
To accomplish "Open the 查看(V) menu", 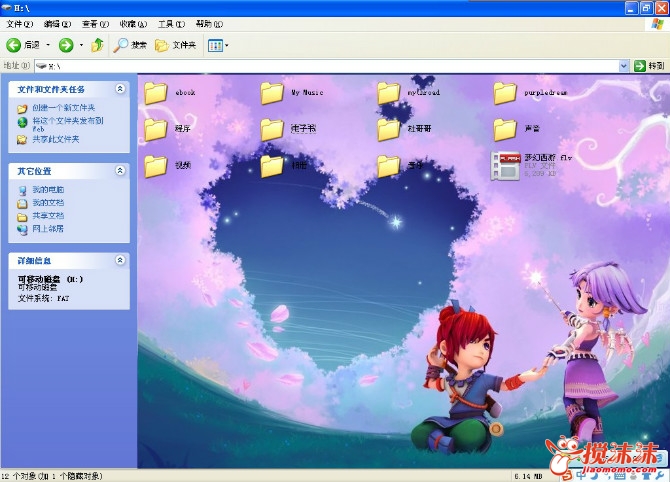I will click(95, 24).
